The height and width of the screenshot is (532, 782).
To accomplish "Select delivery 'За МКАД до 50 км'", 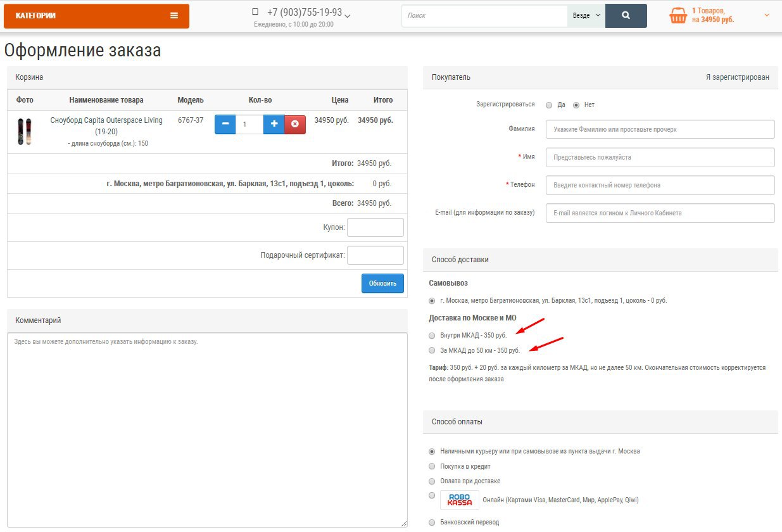I will point(432,350).
